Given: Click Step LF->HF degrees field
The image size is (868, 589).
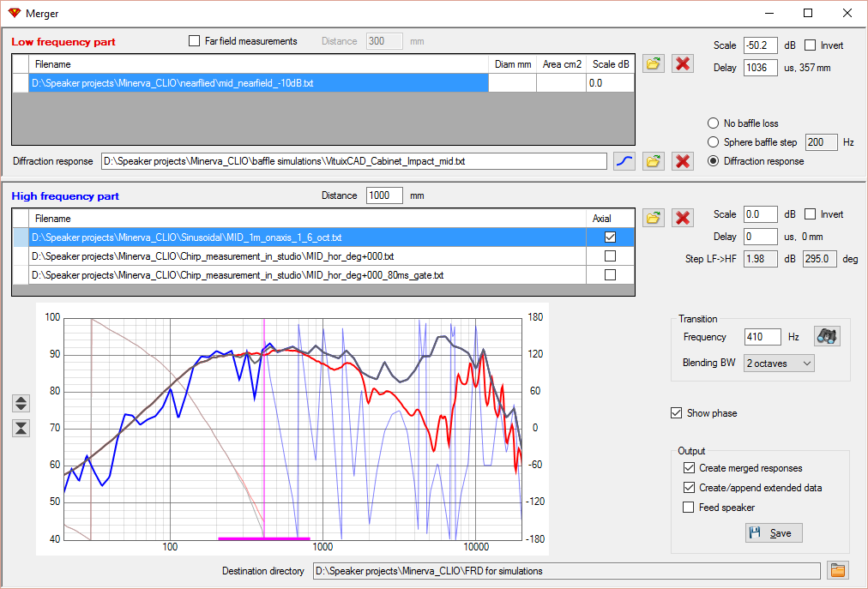Looking at the screenshot, I should (x=819, y=259).
